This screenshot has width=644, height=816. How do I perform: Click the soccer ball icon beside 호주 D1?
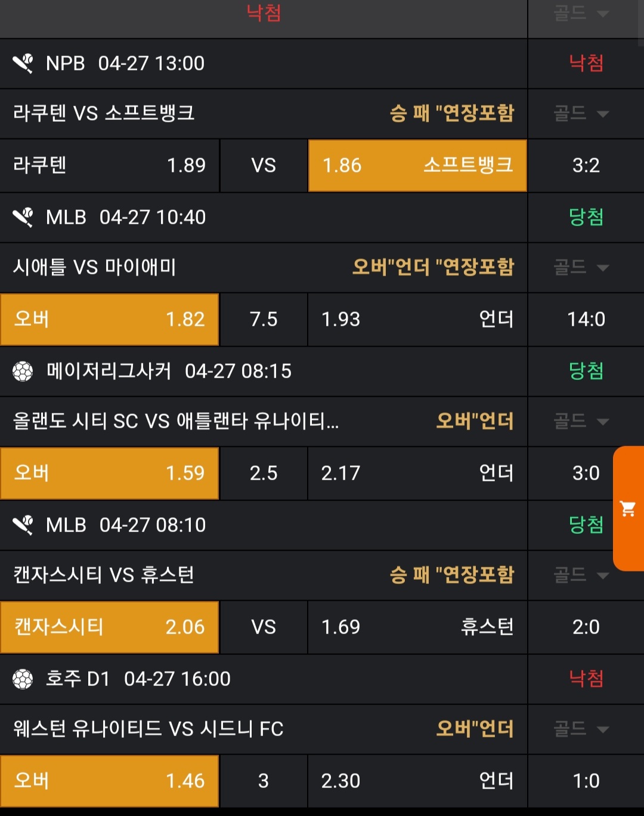(23, 679)
